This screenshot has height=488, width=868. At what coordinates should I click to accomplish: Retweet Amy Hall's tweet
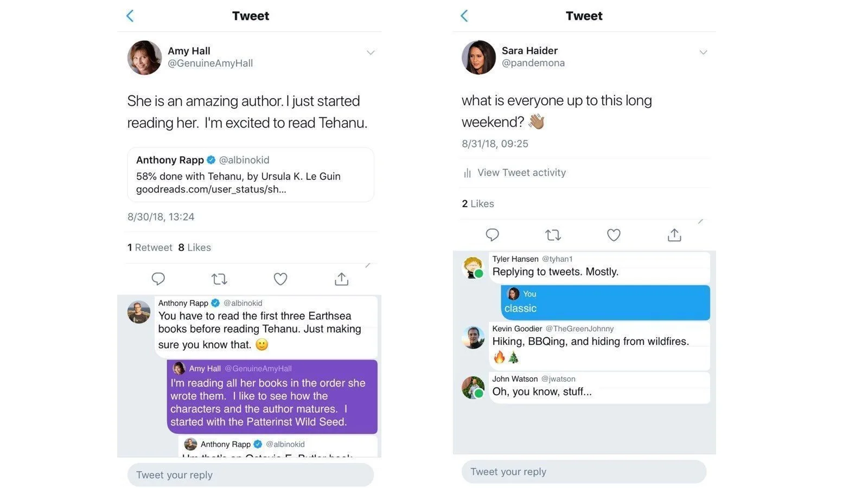tap(219, 279)
